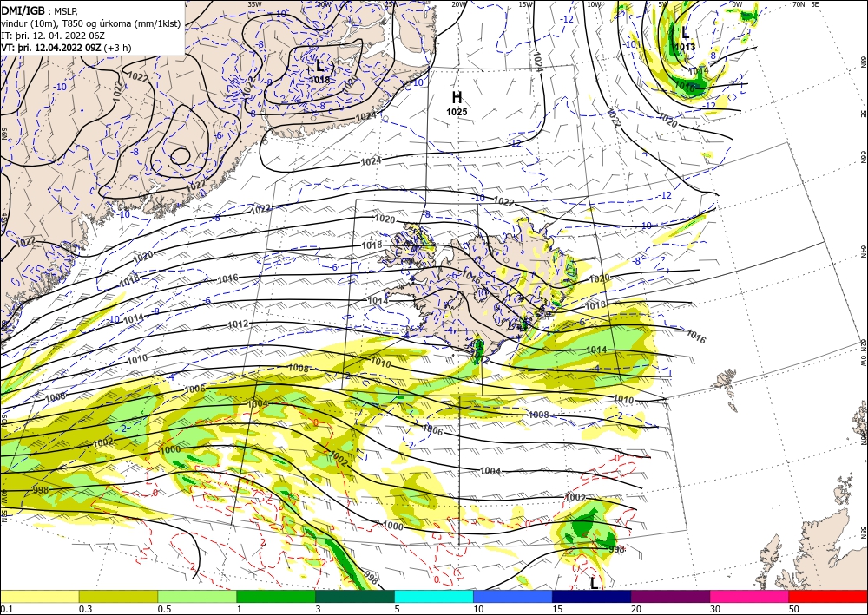Screen dimensions: 868x615
Task: Click the '35W' longitude label
Action: point(254,4)
